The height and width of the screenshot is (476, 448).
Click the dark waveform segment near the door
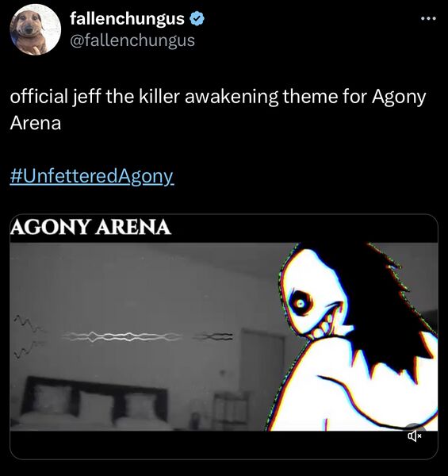pos(213,336)
